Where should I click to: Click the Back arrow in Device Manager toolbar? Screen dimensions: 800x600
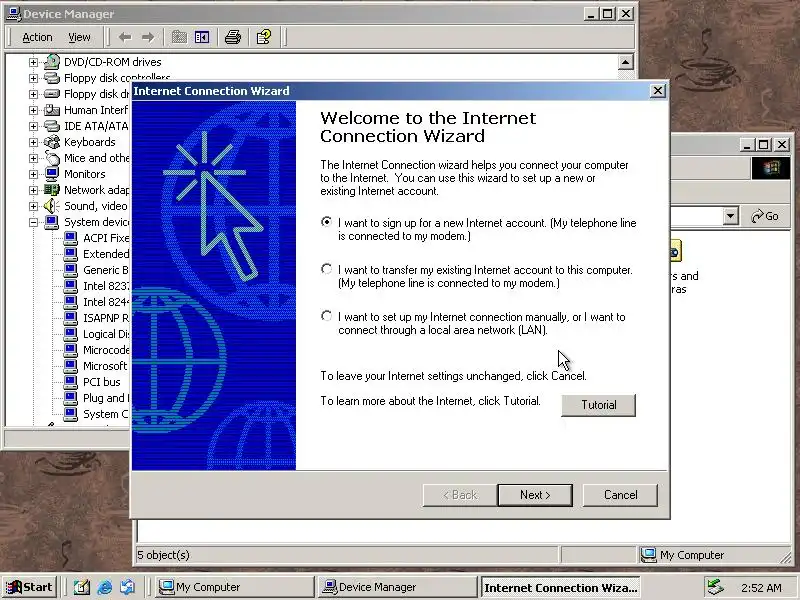click(125, 37)
